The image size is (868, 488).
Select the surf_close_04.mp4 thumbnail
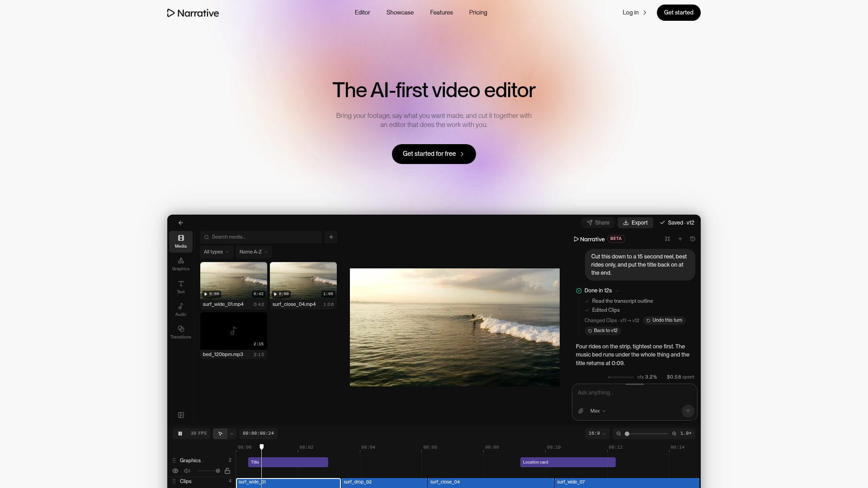point(303,280)
